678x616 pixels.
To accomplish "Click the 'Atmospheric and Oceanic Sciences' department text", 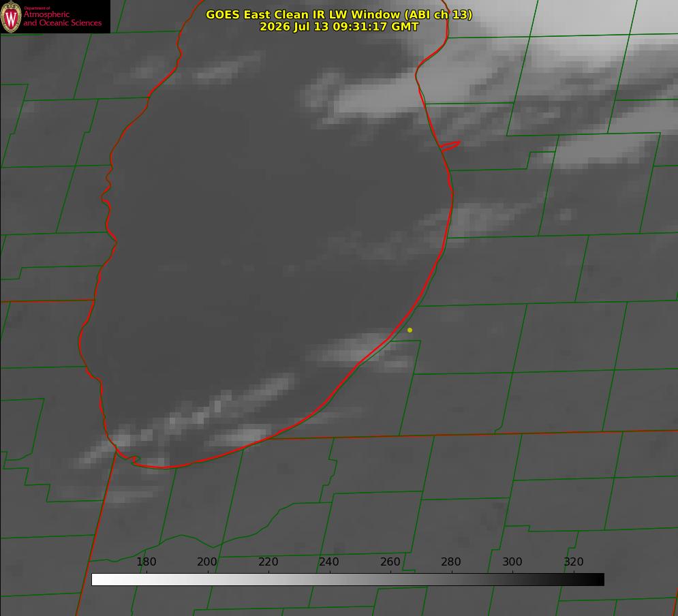I will tap(62, 18).
